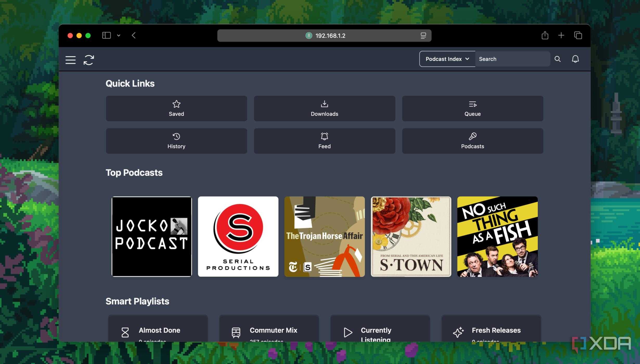Click the Smart Playlists heading
Image resolution: width=640 pixels, height=364 pixels.
coord(137,301)
